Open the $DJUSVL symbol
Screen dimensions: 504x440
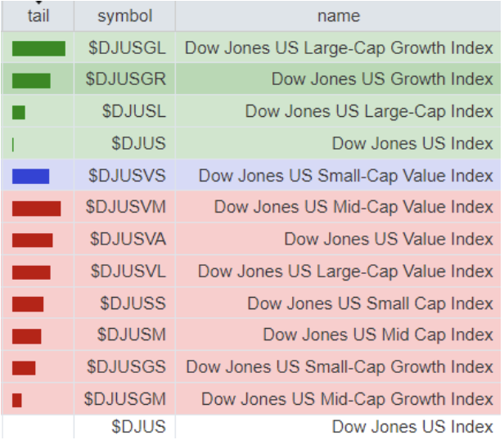point(128,272)
